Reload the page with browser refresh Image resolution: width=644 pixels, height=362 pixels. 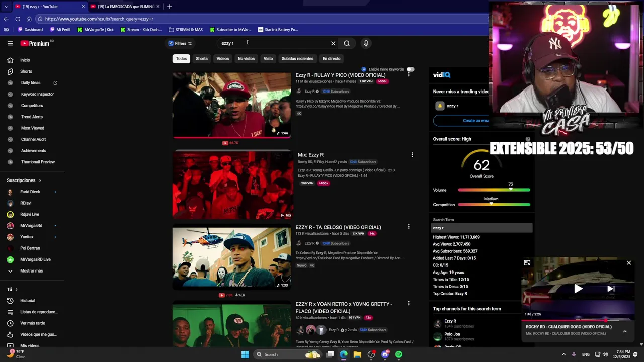click(18, 19)
